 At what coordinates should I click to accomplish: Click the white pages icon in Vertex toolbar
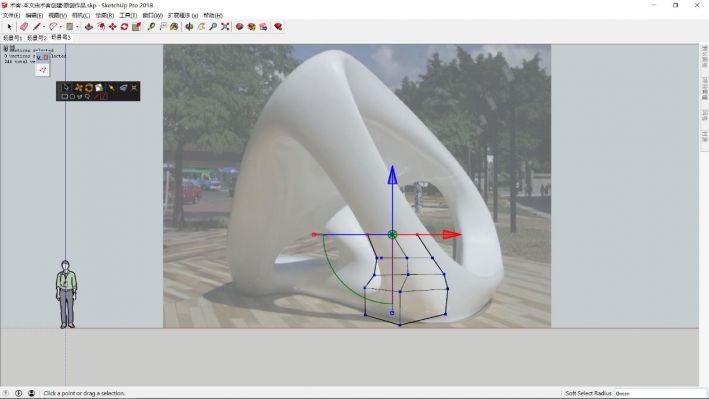tap(99, 87)
